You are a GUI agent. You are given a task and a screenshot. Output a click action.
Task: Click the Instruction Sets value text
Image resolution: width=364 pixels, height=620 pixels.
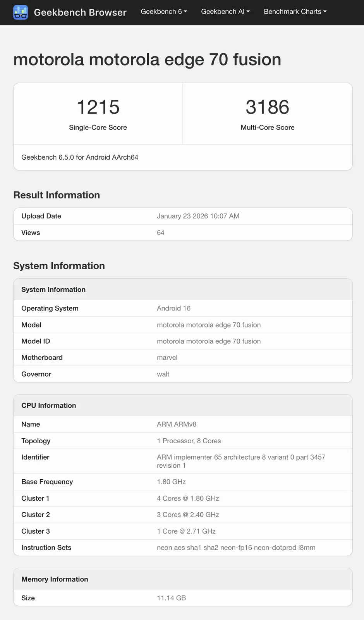pyautogui.click(x=236, y=548)
